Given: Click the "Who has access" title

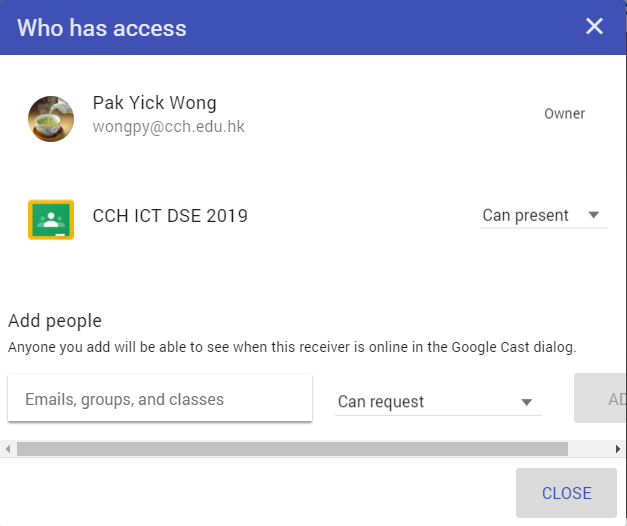Looking at the screenshot, I should pyautogui.click(x=102, y=27).
